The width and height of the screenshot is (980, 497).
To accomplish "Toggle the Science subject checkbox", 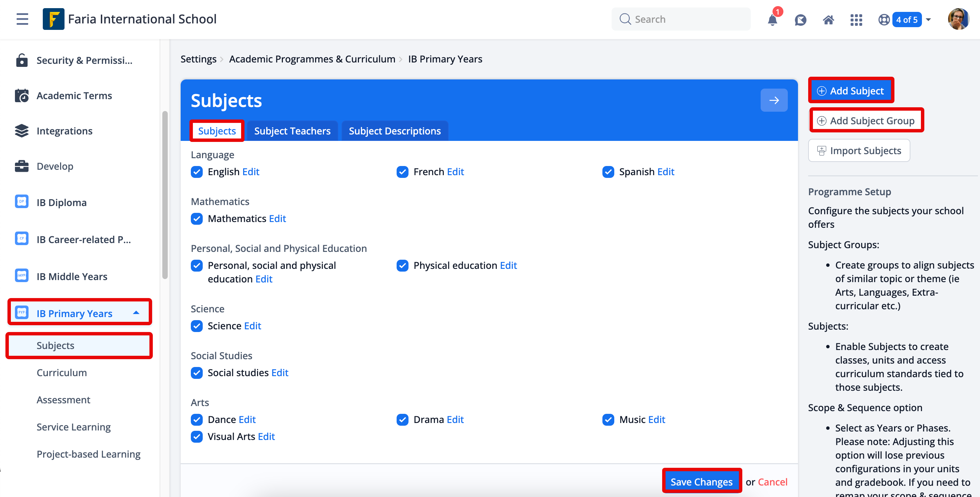I will tap(197, 326).
